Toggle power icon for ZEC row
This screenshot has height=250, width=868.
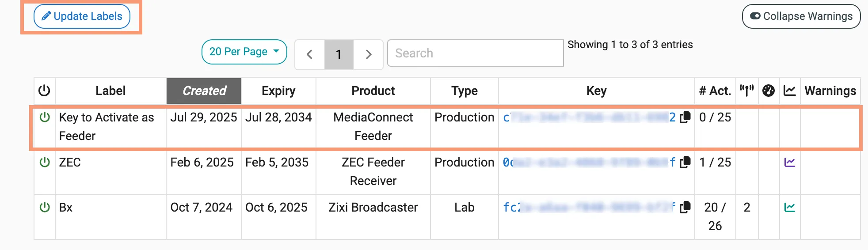click(45, 162)
